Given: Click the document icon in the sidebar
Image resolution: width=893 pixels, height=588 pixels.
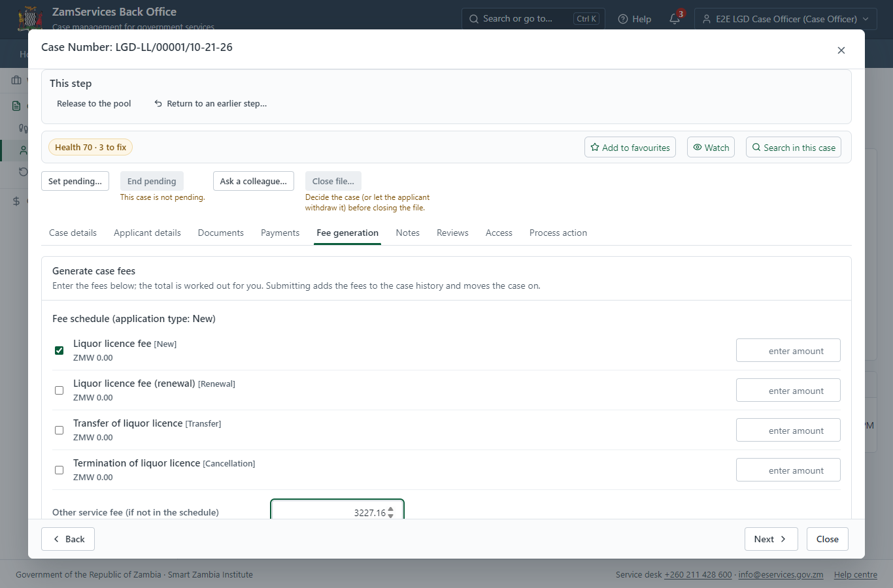Looking at the screenshot, I should click(16, 105).
